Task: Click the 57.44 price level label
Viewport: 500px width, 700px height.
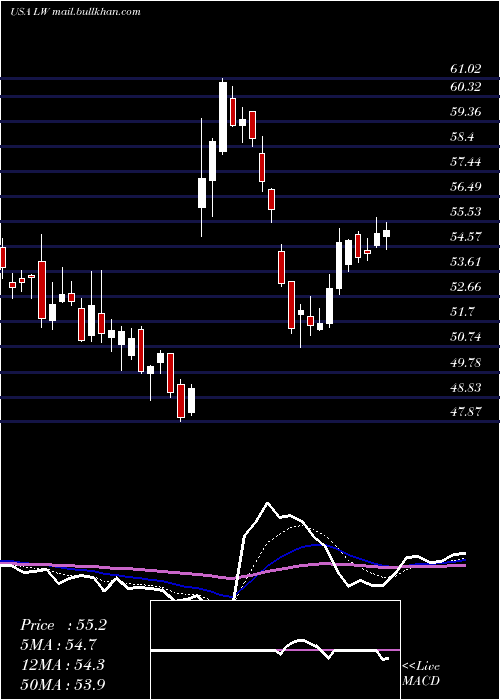Action: pos(466,162)
